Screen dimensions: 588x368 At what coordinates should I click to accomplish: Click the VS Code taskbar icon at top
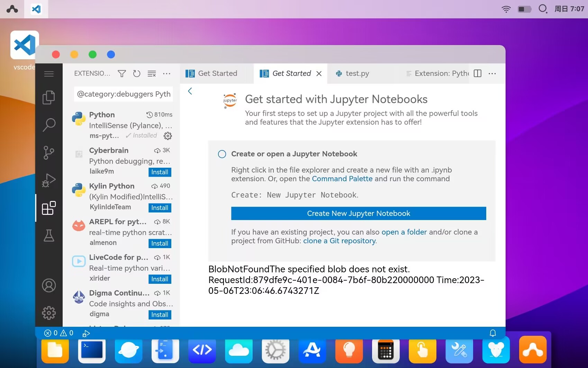(x=36, y=9)
